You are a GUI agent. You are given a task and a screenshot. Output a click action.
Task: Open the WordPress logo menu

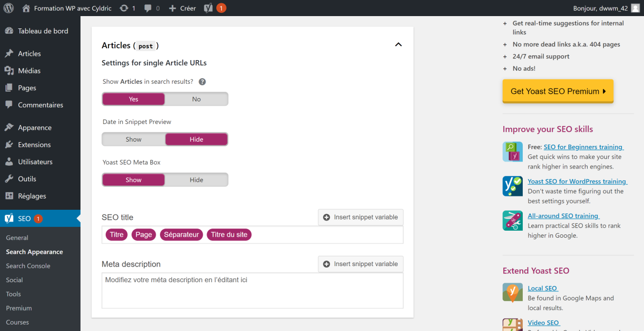point(9,8)
